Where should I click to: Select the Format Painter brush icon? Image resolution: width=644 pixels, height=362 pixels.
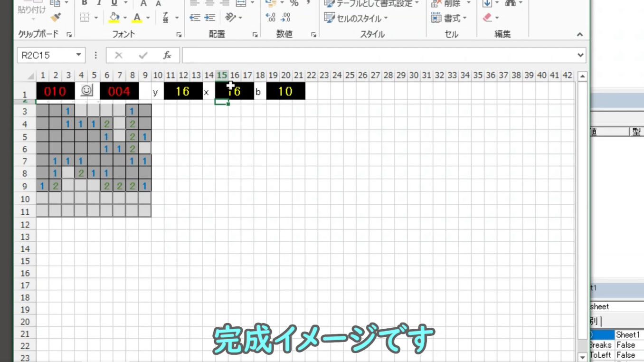pyautogui.click(x=56, y=18)
